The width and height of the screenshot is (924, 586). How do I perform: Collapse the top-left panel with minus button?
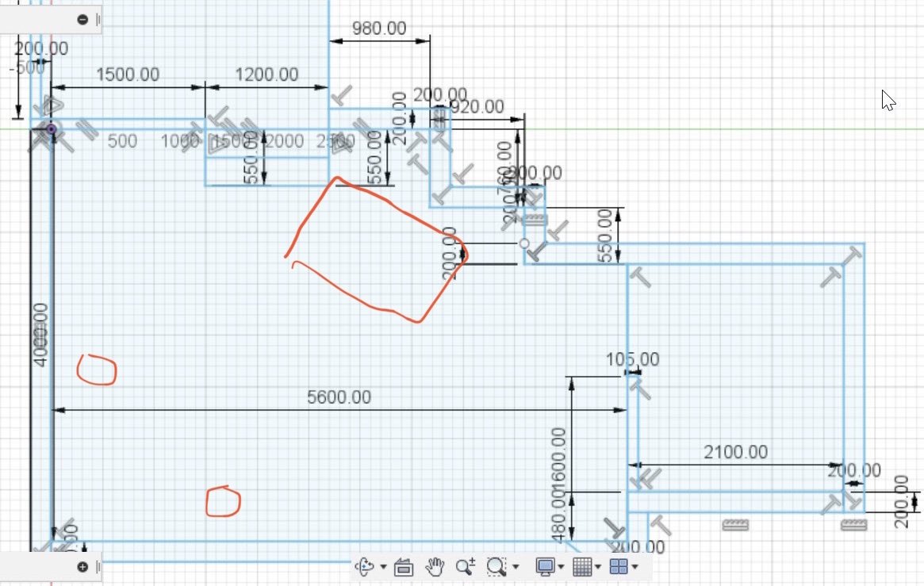(x=82, y=20)
